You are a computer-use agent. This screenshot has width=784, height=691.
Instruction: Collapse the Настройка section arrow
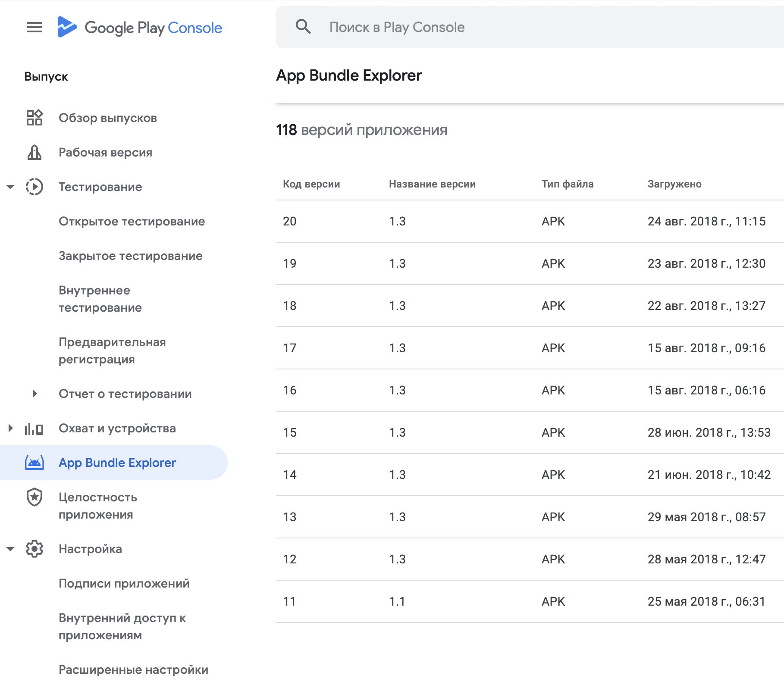pyautogui.click(x=11, y=549)
